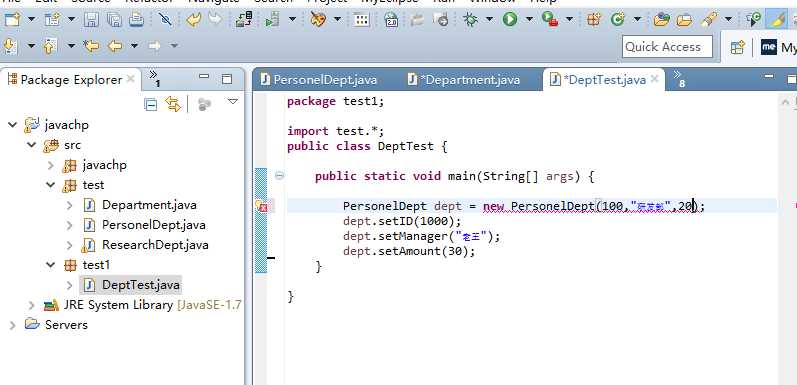
Task: Open ResearchDept.java in the tree
Action: [x=155, y=245]
